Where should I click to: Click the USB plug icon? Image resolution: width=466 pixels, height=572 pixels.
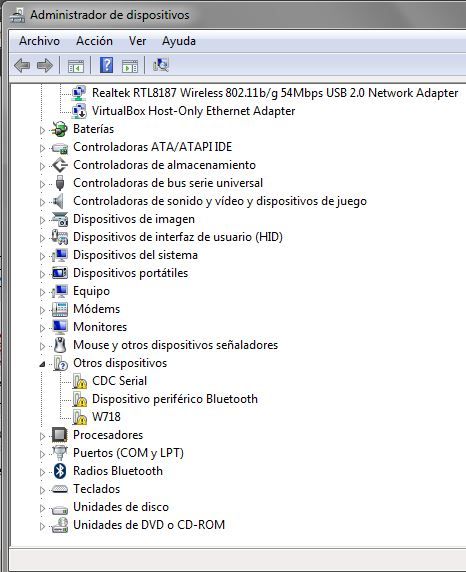60,183
